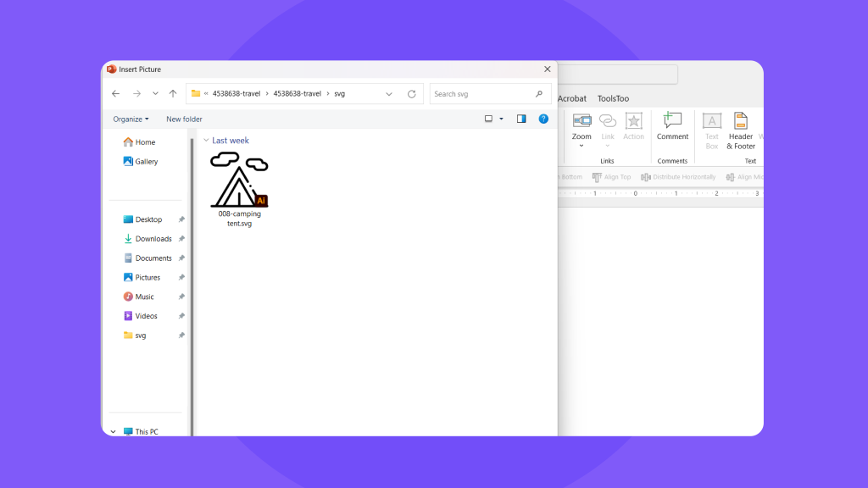Select the 008-camping tent.svg file

tap(238, 180)
